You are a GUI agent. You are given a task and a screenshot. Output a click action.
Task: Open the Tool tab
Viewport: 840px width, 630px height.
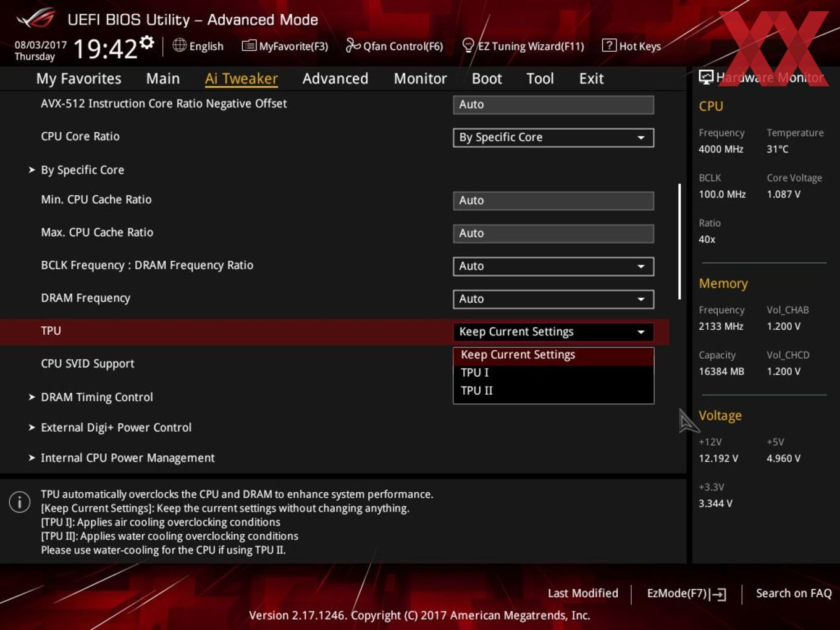pos(540,78)
